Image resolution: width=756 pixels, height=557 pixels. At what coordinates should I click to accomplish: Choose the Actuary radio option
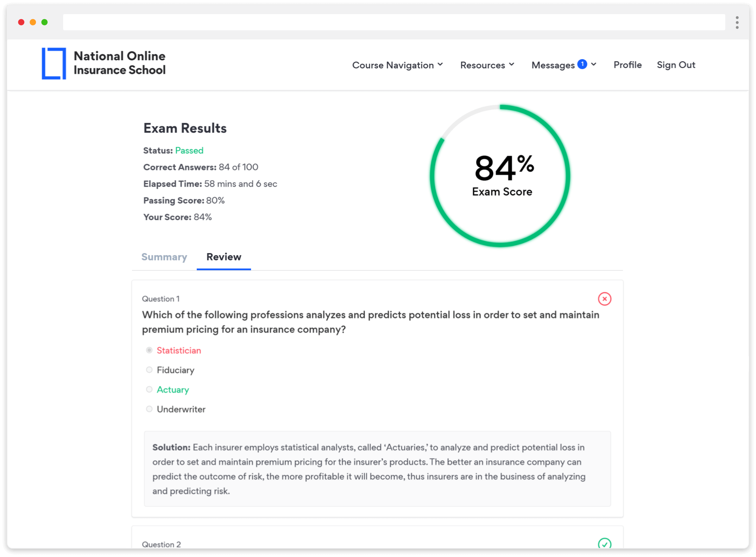tap(149, 389)
